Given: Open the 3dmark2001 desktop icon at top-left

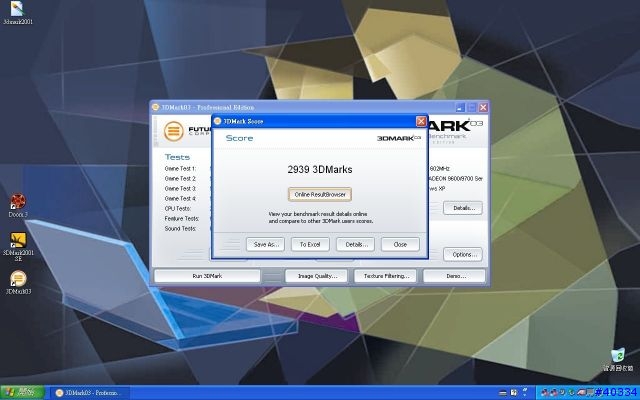Looking at the screenshot, I should (18, 12).
